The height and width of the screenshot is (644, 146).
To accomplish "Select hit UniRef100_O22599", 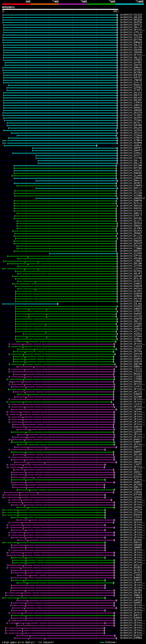I will [x=131, y=254].
